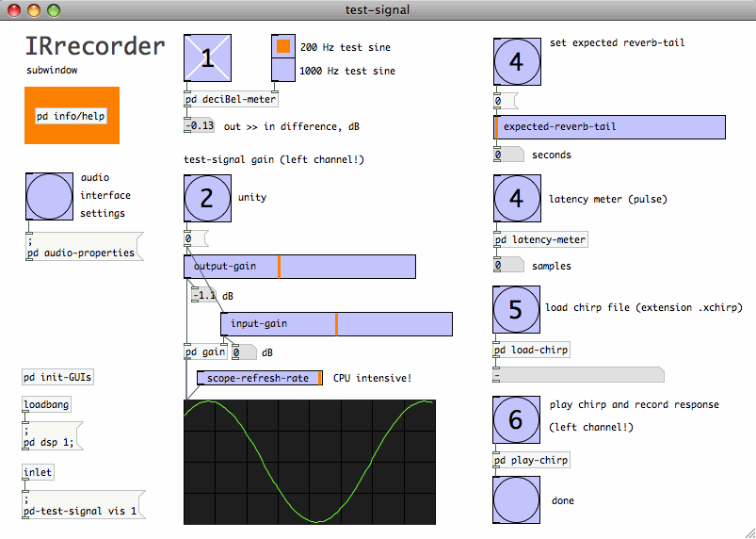Click the sine wave oscilloscope display

[x=309, y=462]
